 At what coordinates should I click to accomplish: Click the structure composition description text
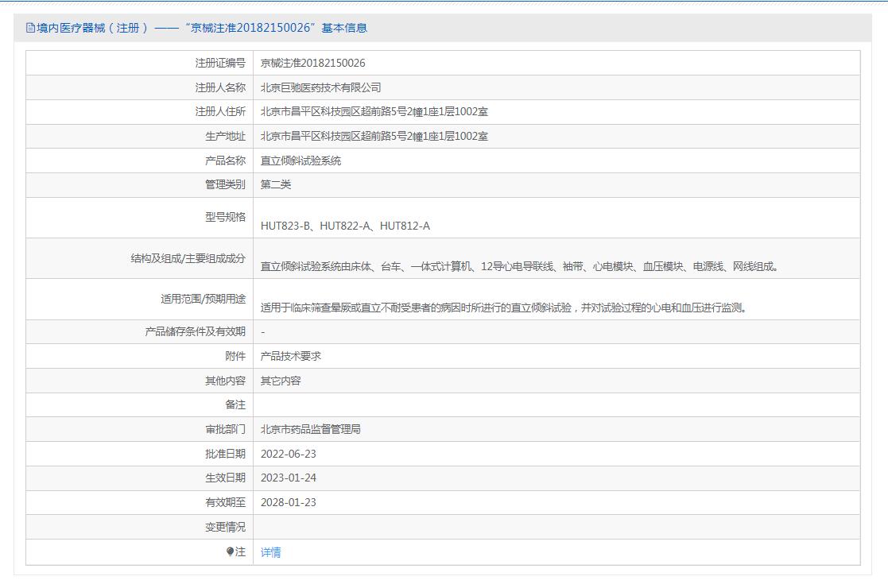pos(521,267)
